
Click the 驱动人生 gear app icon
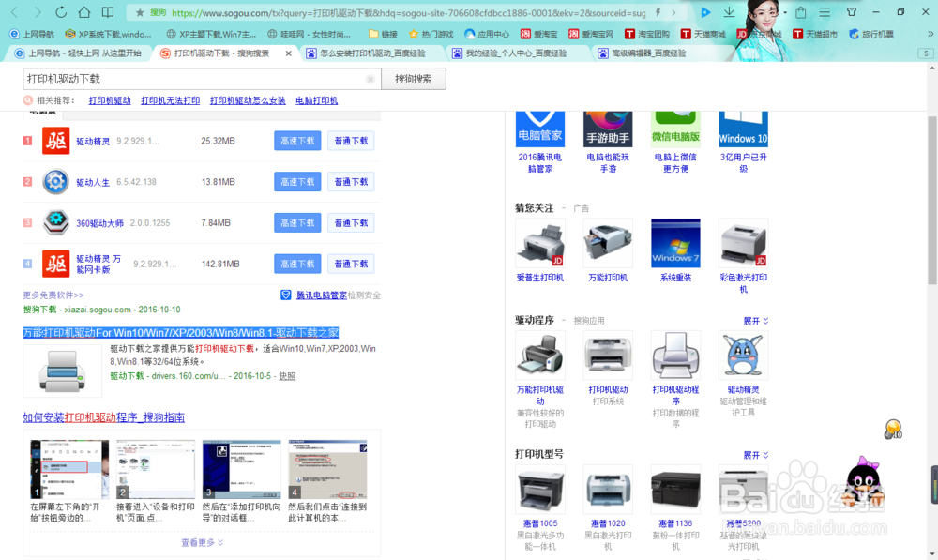[55, 182]
